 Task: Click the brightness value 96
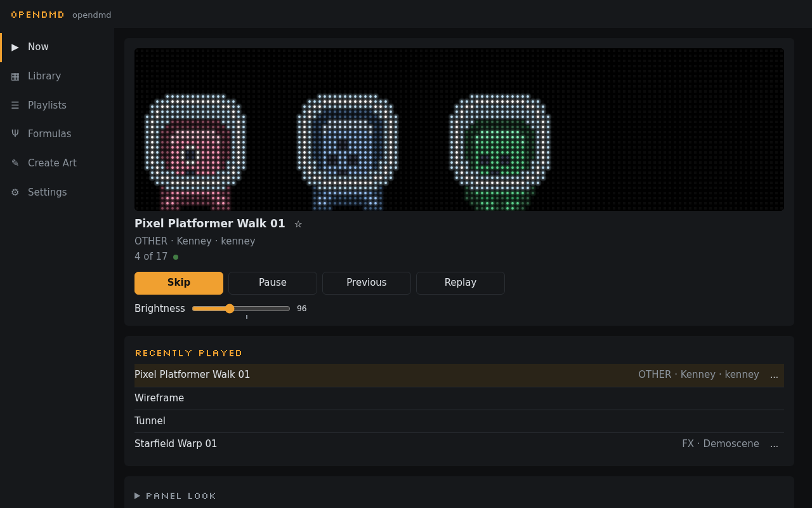pos(302,309)
